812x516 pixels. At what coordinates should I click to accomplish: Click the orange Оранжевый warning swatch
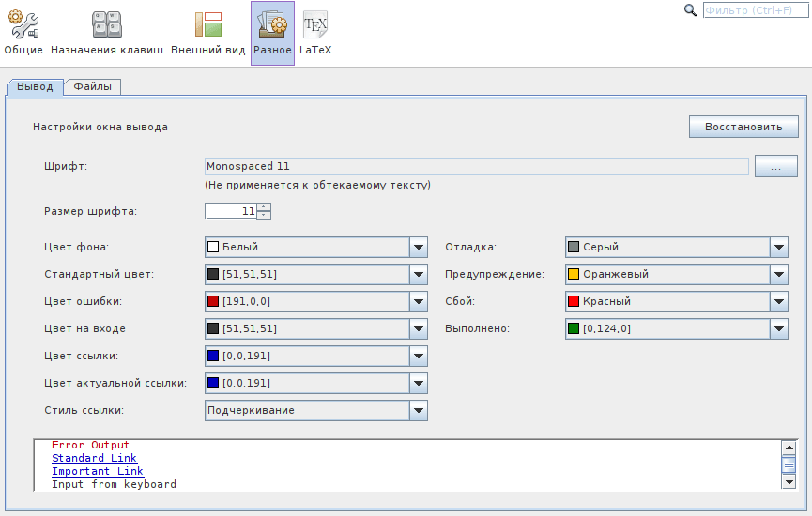click(x=574, y=274)
